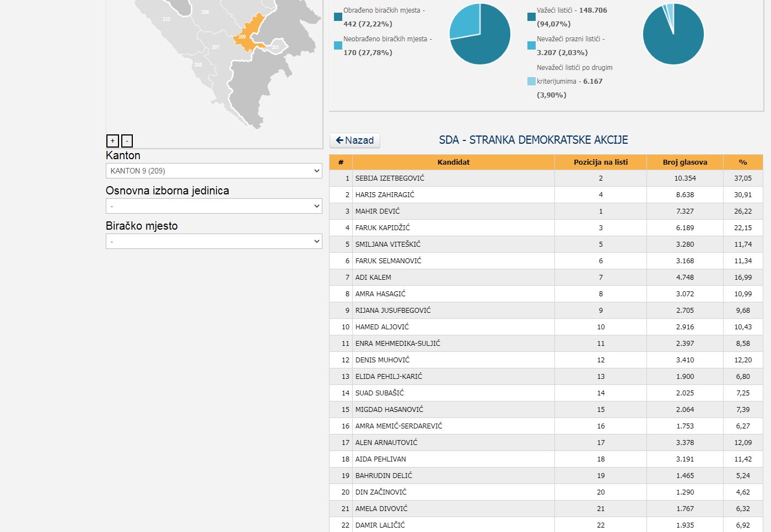Image resolution: width=771 pixels, height=532 pixels.
Task: Sort by Kandidat column header
Action: (453, 162)
